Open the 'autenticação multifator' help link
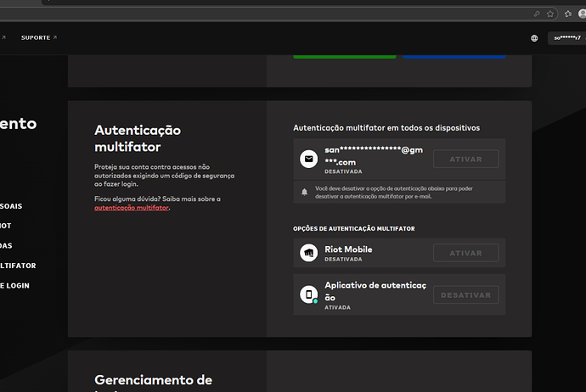This screenshot has height=392, width=586. 131,208
